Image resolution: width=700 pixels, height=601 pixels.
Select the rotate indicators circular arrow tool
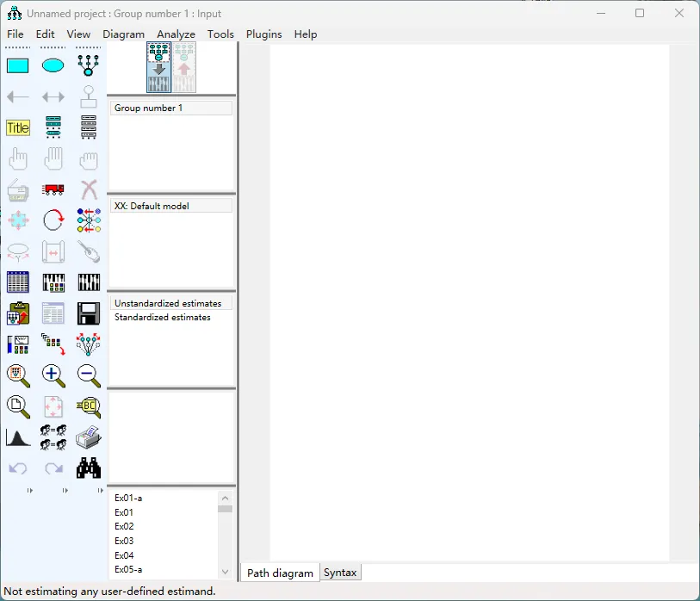click(53, 220)
